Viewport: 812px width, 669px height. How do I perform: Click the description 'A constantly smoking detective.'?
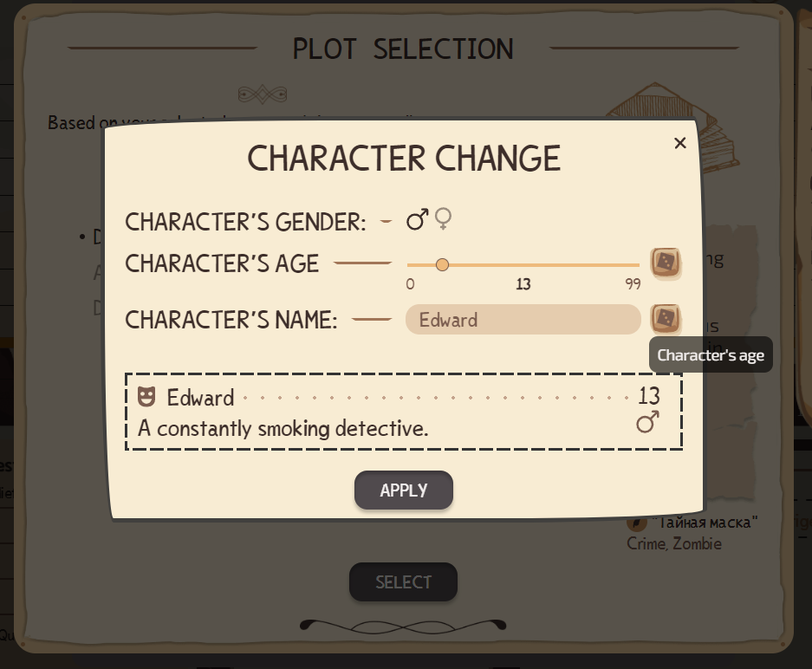[283, 429]
